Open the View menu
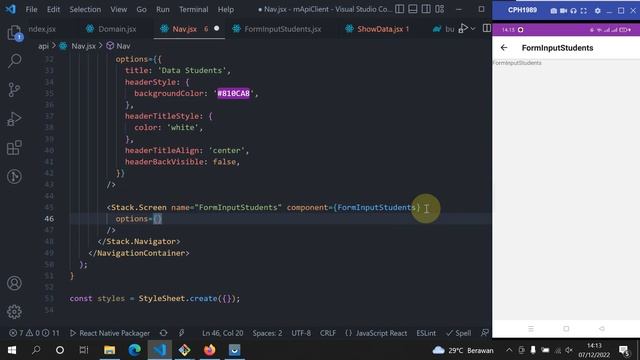 point(118,9)
